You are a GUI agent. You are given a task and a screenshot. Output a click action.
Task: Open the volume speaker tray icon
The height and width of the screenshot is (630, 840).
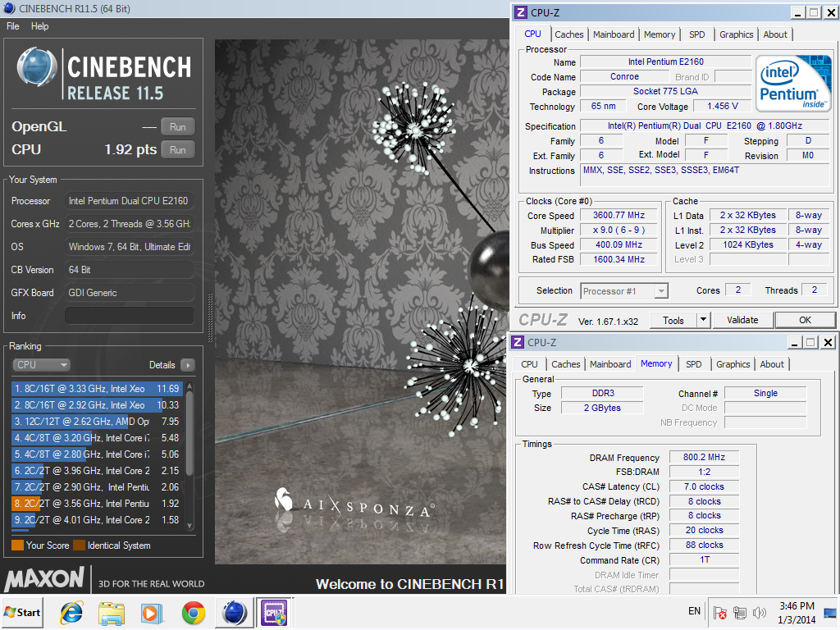tap(759, 612)
